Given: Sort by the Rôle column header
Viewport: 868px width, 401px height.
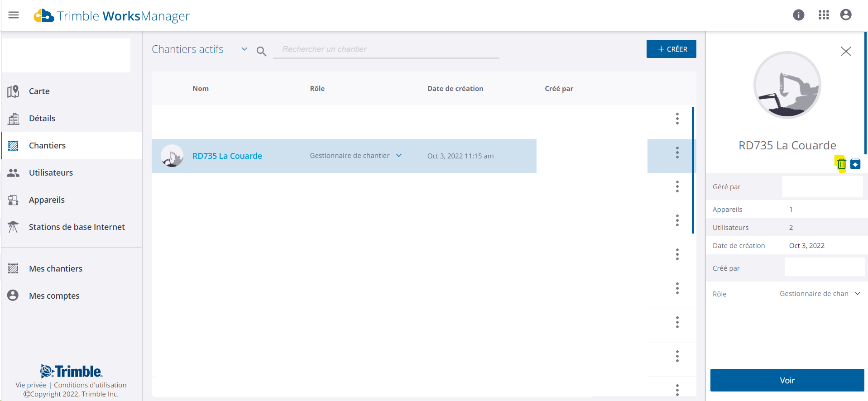Looking at the screenshot, I should click(317, 89).
